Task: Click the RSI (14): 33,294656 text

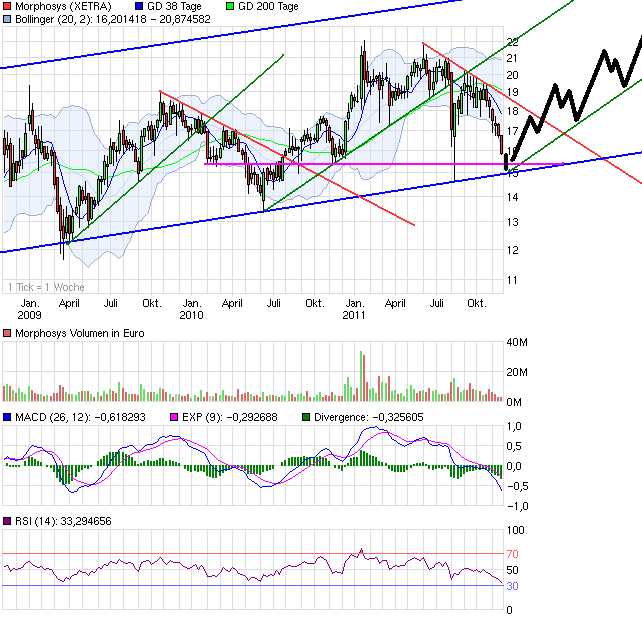Action: 63,521
